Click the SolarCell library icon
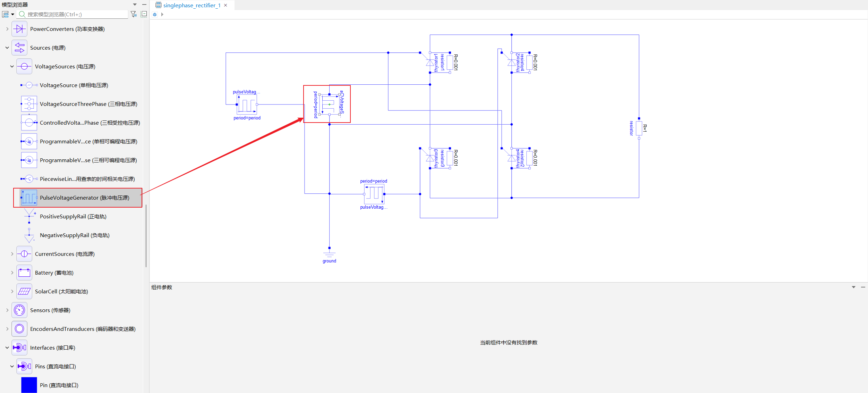 point(24,291)
